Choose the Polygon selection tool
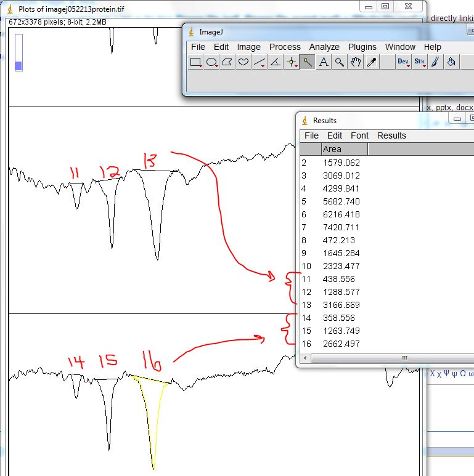This screenshot has height=476, width=474. [x=228, y=62]
